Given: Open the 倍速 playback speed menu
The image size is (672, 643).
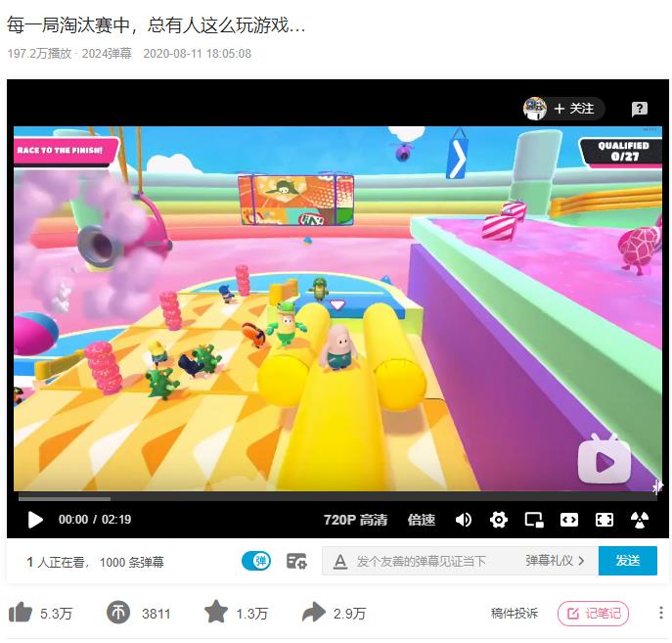Looking at the screenshot, I should pyautogui.click(x=422, y=520).
